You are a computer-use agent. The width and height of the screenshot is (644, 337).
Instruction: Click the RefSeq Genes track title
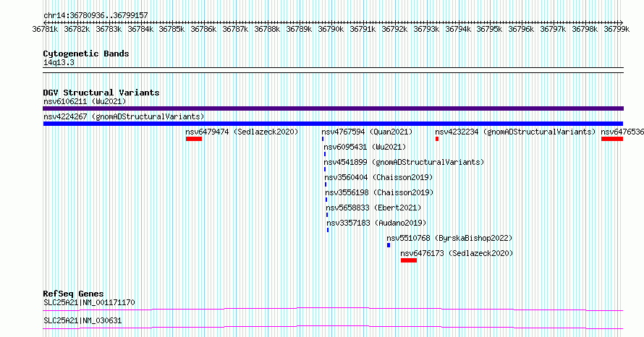(73, 294)
